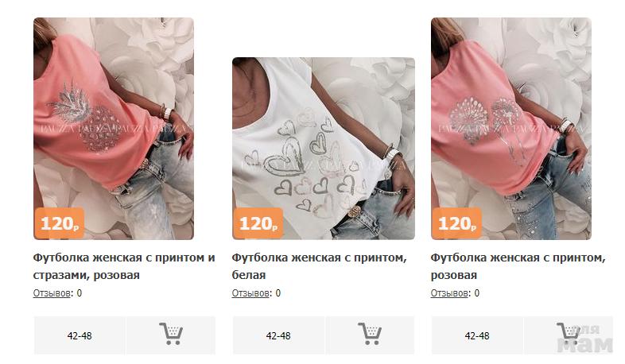The width and height of the screenshot is (625, 364).
Task: Select size 42-48 for the rhinestone pink shirt
Action: [80, 335]
